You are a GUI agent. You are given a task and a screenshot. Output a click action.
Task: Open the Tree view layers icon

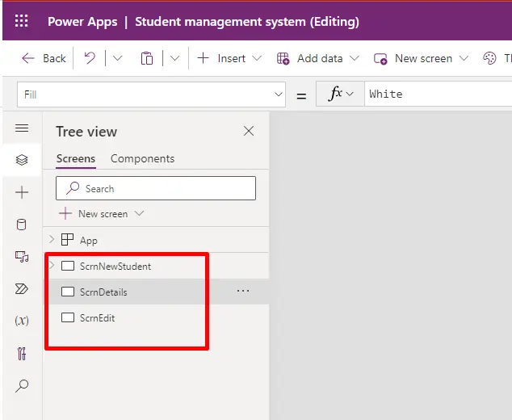(x=22, y=160)
